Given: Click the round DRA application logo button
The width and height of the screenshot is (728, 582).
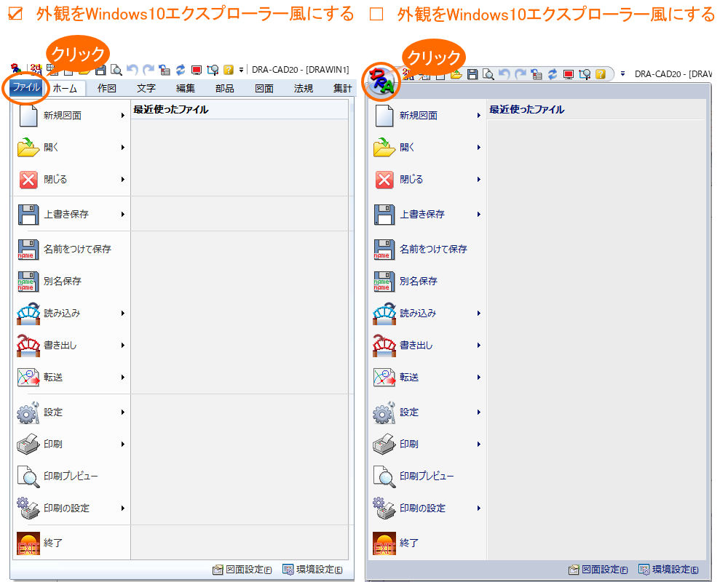Looking at the screenshot, I should click(381, 81).
